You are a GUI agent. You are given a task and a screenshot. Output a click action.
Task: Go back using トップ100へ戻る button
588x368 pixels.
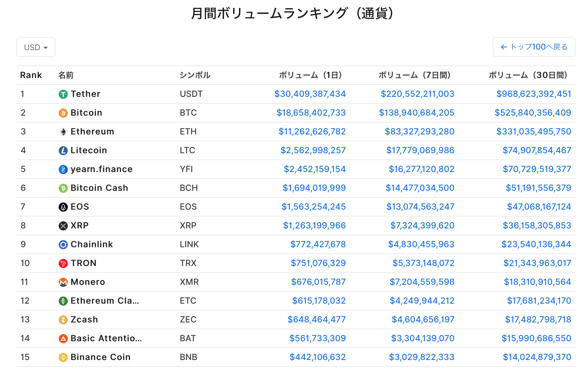[534, 47]
